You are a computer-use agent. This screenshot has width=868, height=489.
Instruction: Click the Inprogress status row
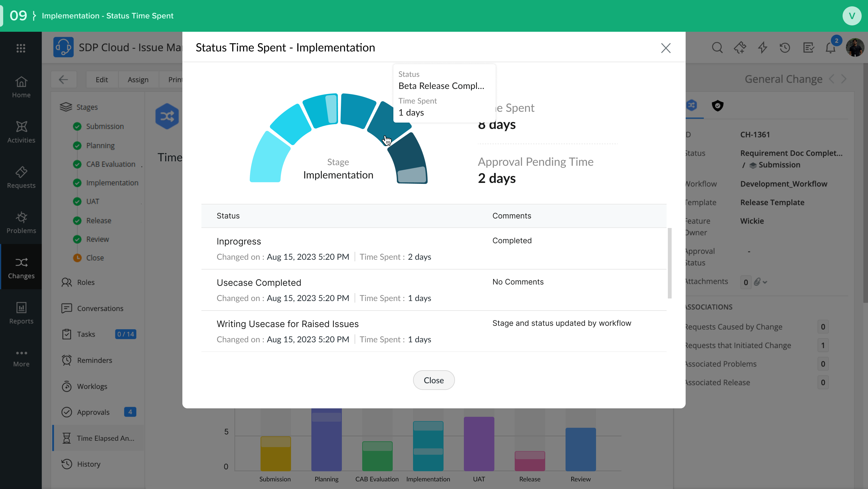coord(434,249)
